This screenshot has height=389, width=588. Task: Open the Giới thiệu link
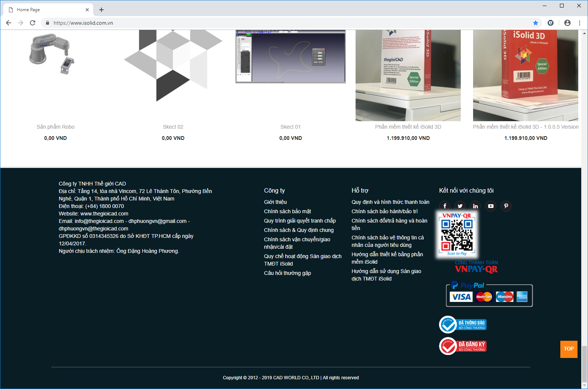tap(275, 202)
